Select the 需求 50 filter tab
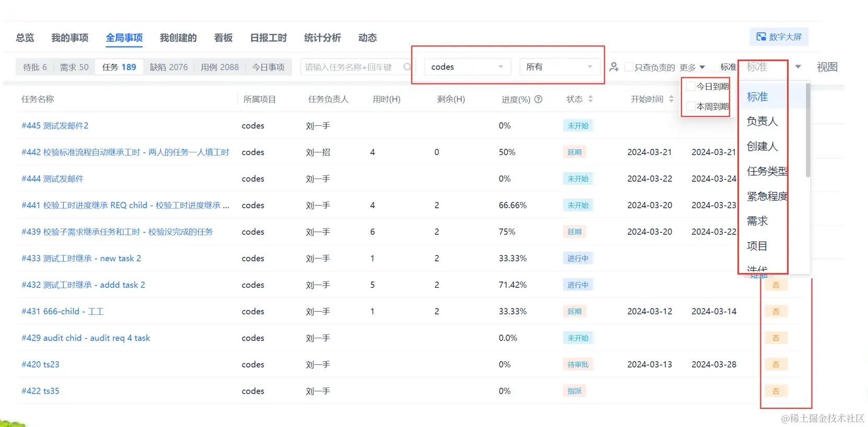868x427 pixels. (74, 67)
